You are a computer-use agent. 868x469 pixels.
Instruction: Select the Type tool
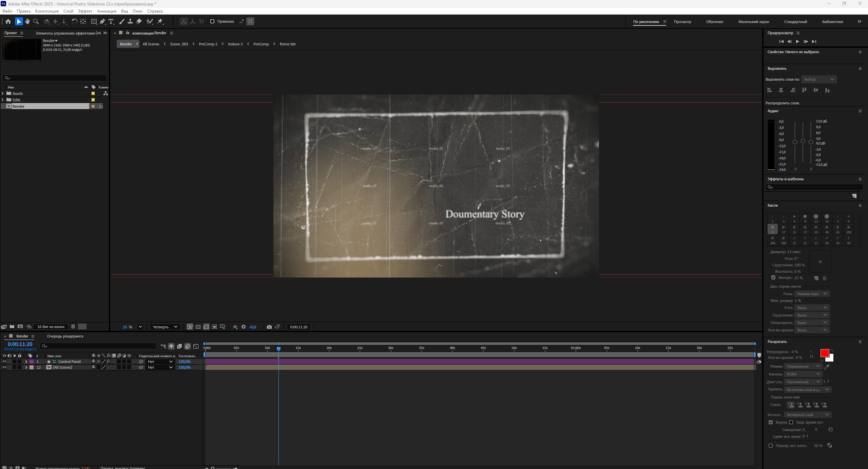coord(111,21)
